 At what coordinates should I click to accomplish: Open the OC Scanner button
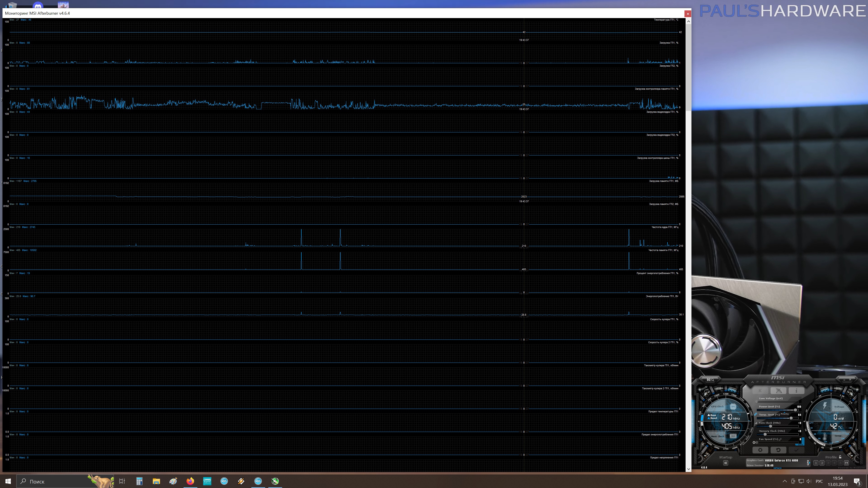(x=710, y=380)
